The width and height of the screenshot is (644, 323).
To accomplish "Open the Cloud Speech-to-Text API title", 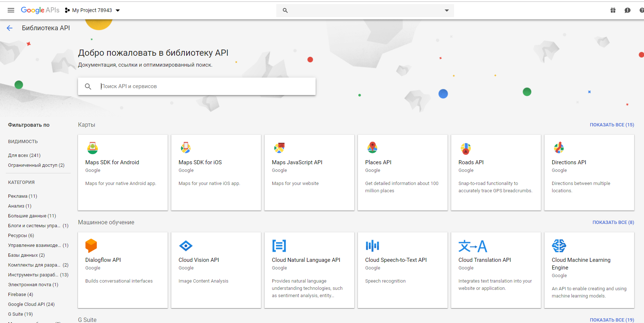I will (396, 260).
